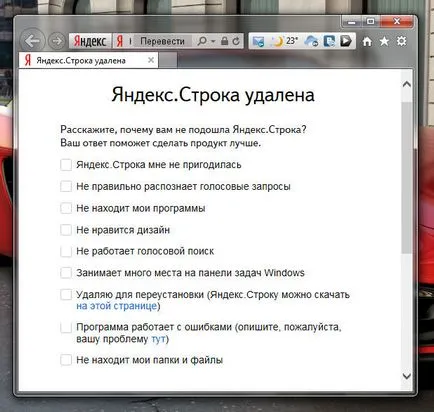Click text 'Расскажите, почему вам не подошла Яндекс.Строка?'
Image resolution: width=434 pixels, height=412 pixels.
click(183, 129)
